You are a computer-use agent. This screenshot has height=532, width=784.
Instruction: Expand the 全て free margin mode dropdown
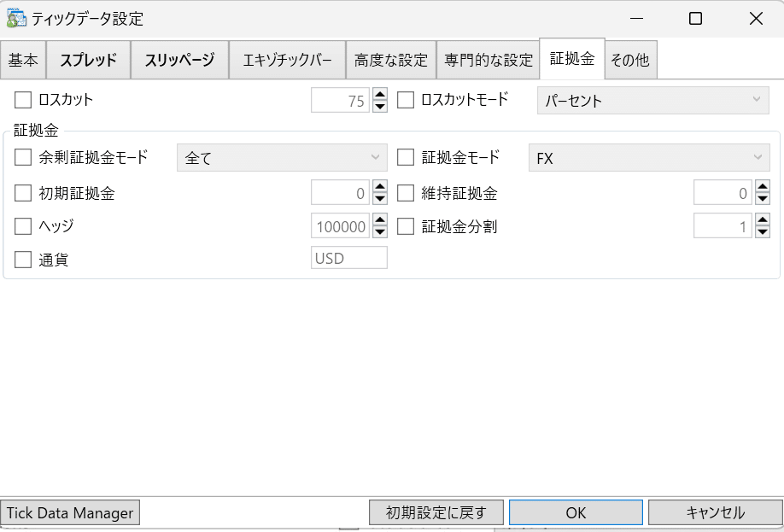point(282,157)
